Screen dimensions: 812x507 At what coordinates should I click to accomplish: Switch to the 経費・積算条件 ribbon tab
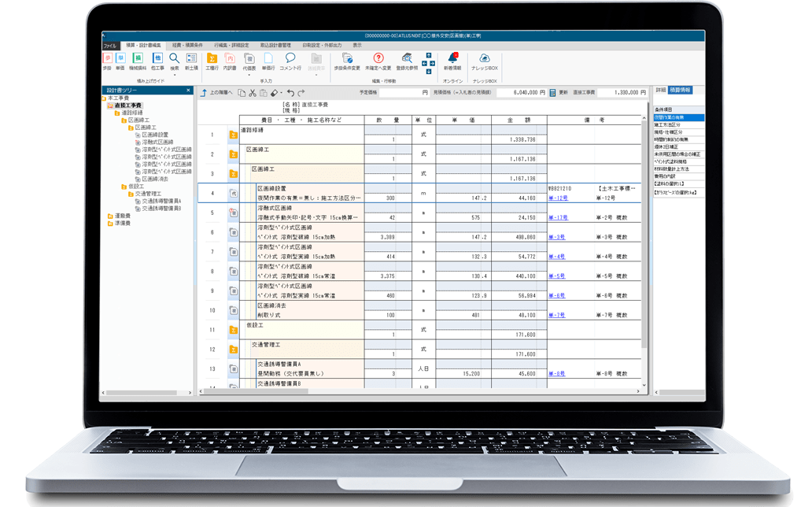(x=187, y=46)
